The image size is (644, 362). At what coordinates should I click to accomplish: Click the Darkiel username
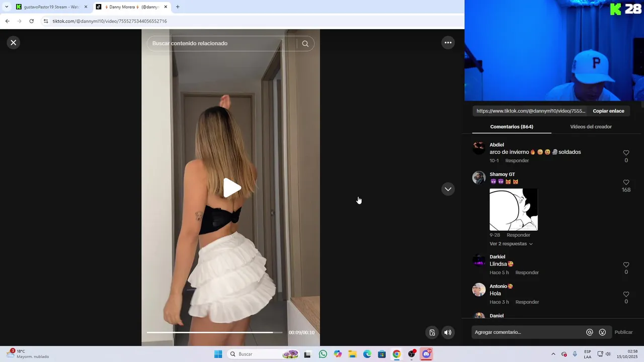click(497, 257)
